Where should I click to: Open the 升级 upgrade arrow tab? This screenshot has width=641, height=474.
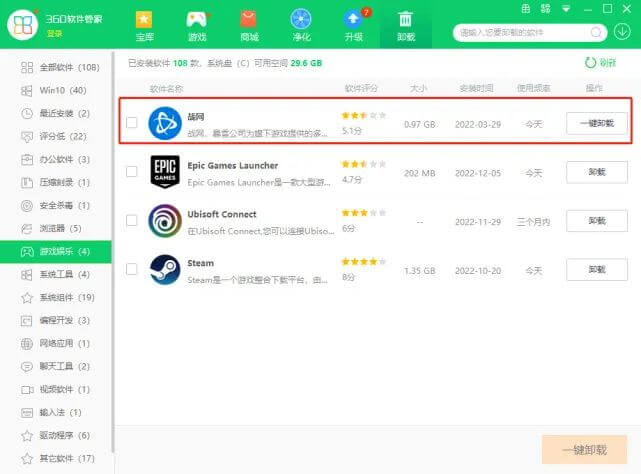[354, 26]
